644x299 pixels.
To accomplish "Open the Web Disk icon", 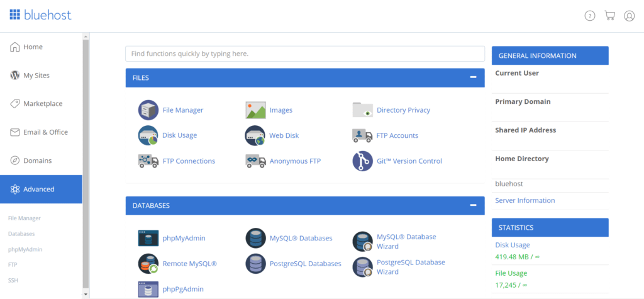I will (x=255, y=135).
